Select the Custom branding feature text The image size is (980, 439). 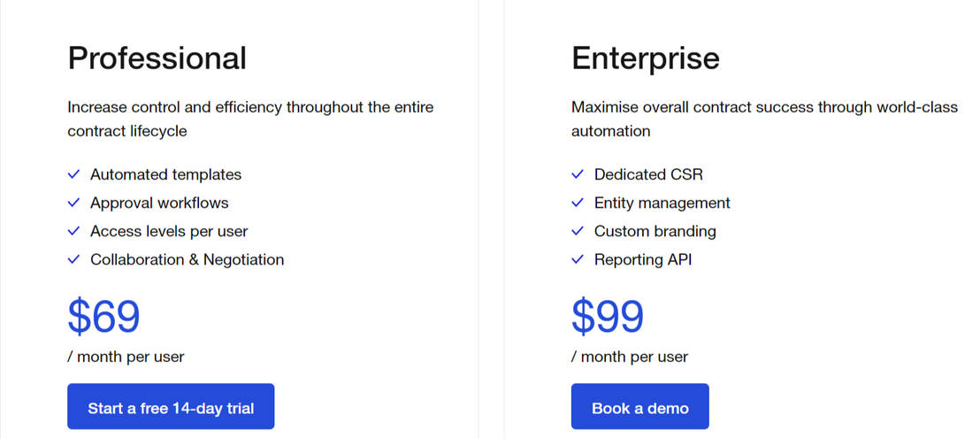pos(655,231)
